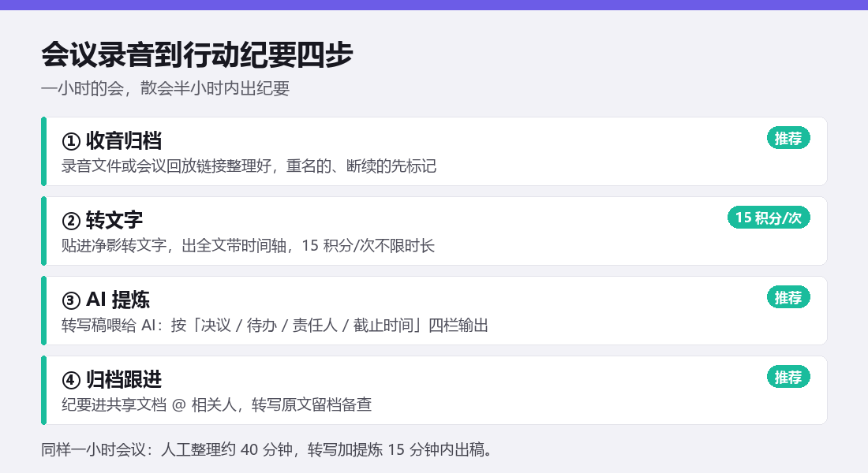Select the description starting "录音文件或会议回放链接整理好"
868x473 pixels.
click(249, 166)
